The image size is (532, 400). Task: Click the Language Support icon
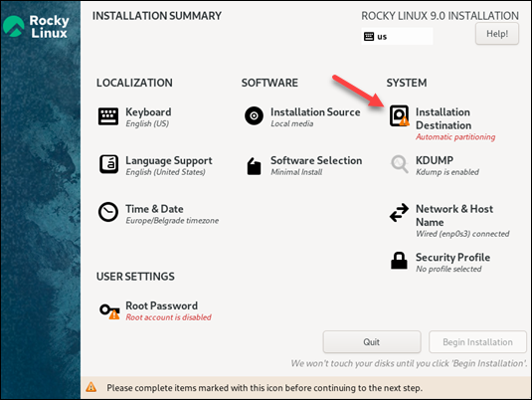coord(108,164)
